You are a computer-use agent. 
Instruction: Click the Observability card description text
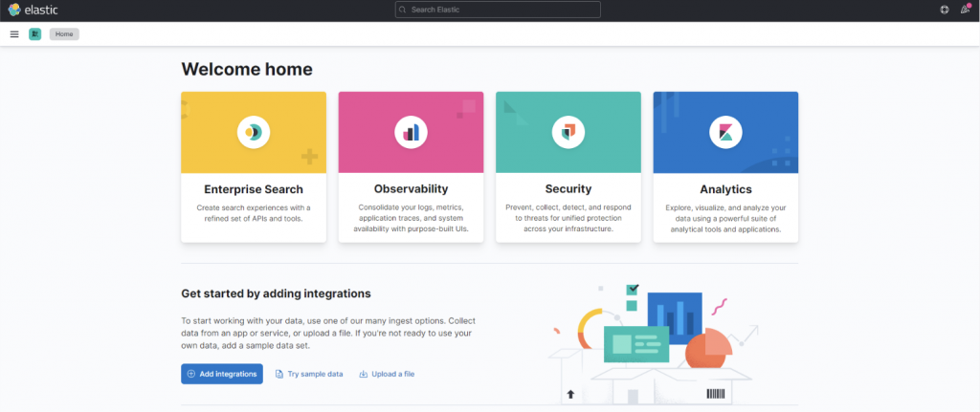click(411, 218)
